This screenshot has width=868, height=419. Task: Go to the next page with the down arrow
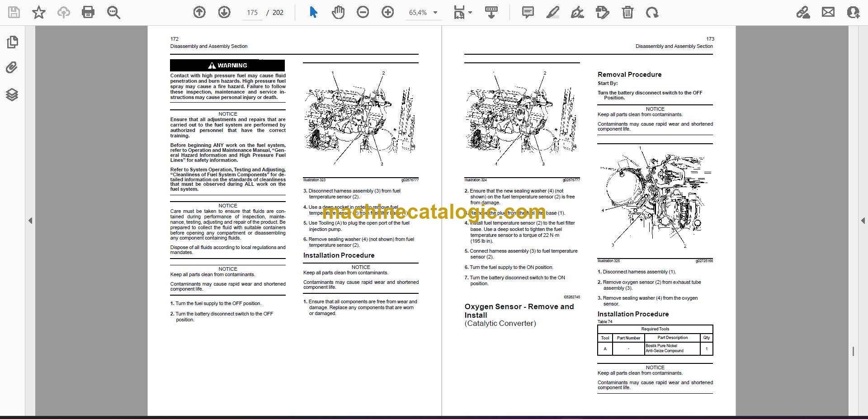[x=224, y=12]
